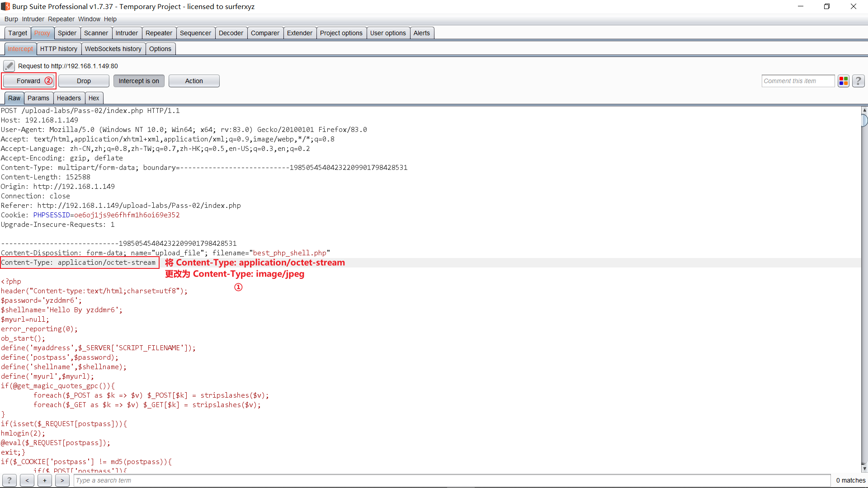Click the pencil edit request icon

coord(9,66)
